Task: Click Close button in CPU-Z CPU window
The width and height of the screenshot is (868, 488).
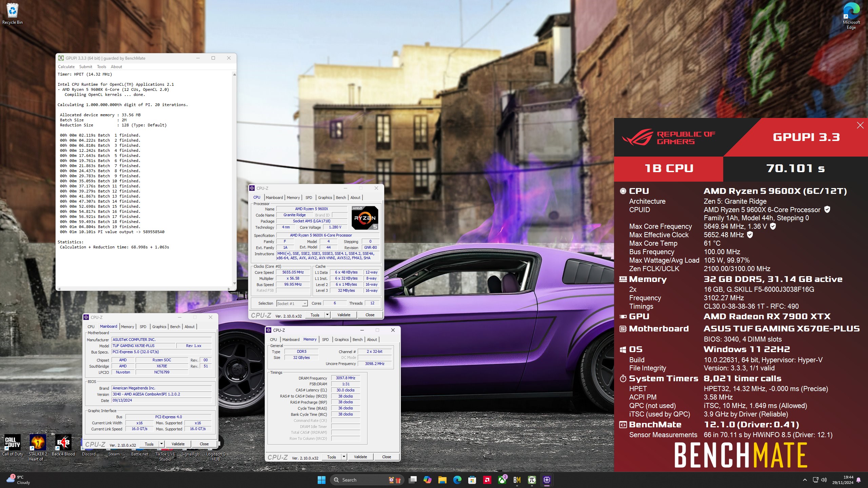Action: pyautogui.click(x=370, y=315)
